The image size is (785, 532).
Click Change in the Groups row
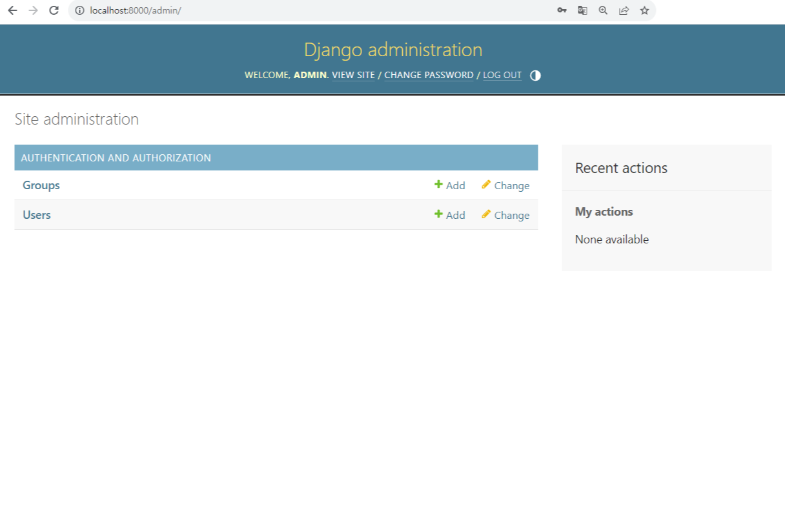pyautogui.click(x=505, y=185)
